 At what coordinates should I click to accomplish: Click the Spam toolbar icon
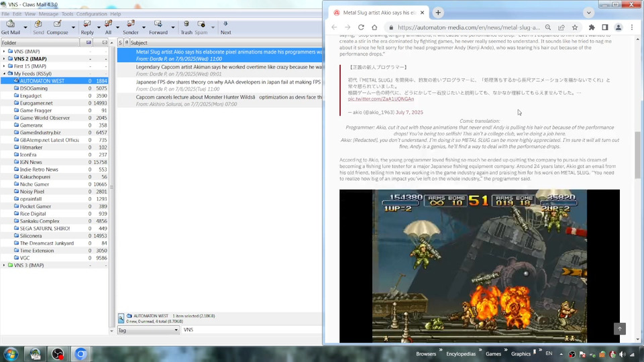[201, 27]
